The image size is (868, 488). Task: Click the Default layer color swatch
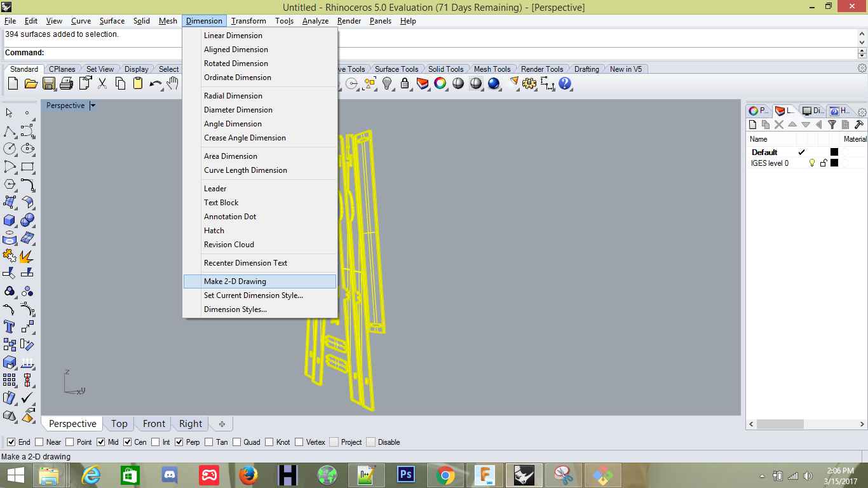coord(834,152)
